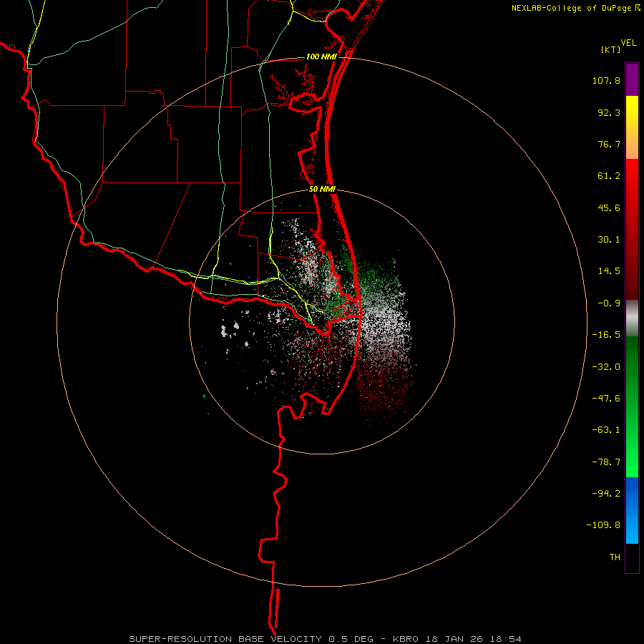Click the -32.0 legend value
644x644 pixels.
(606, 367)
